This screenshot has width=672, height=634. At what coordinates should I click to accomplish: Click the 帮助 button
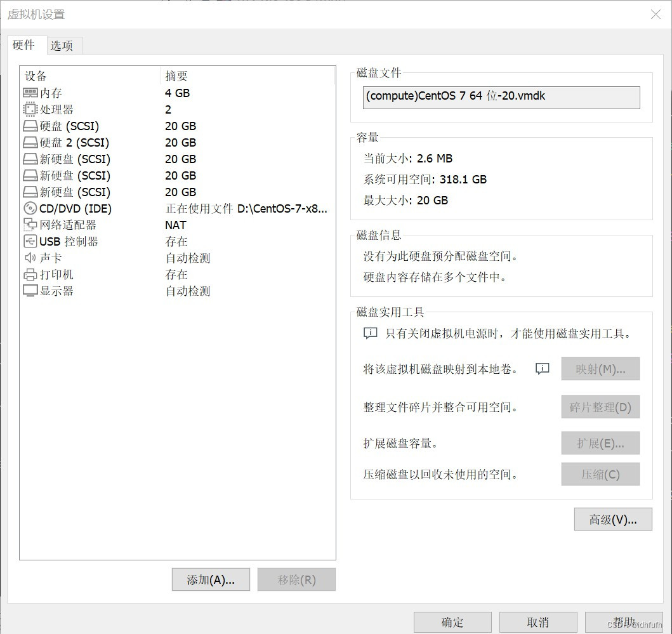coord(623,622)
